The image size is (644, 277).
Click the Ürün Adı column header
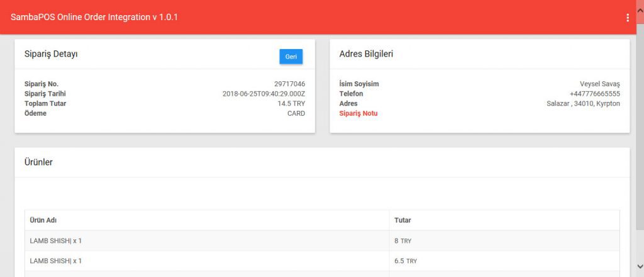point(44,220)
